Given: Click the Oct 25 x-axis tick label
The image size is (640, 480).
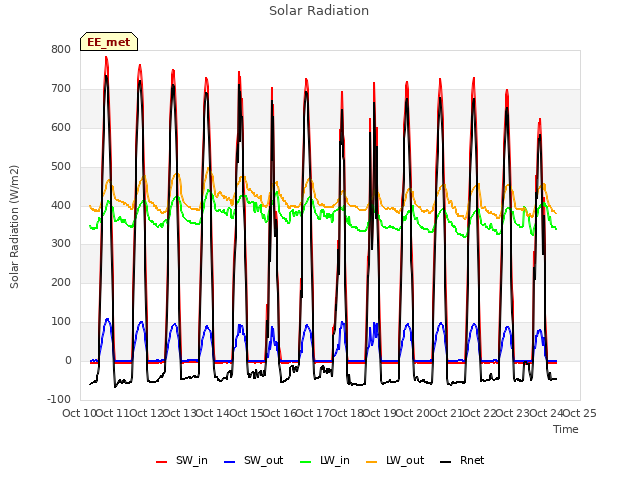Looking at the screenshot, I should point(580,413).
